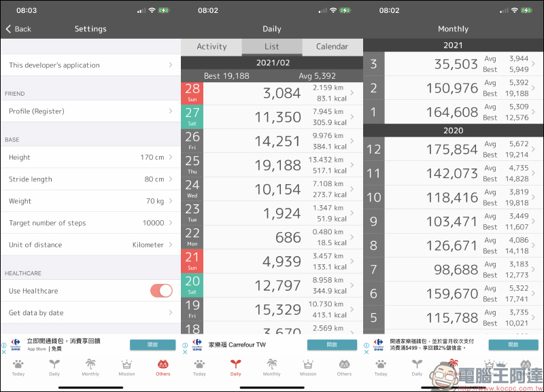Tap the Back arrow in Settings
Viewport: 544px width, 392px height.
pos(8,29)
